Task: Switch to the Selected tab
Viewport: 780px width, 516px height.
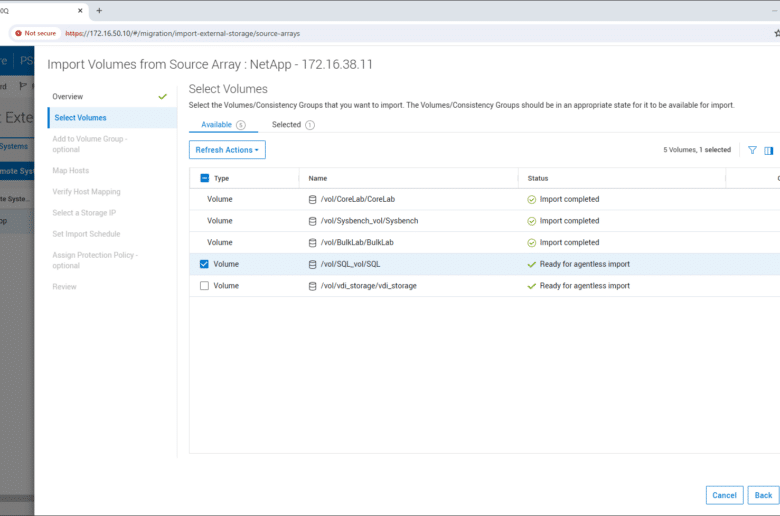Action: (293, 124)
